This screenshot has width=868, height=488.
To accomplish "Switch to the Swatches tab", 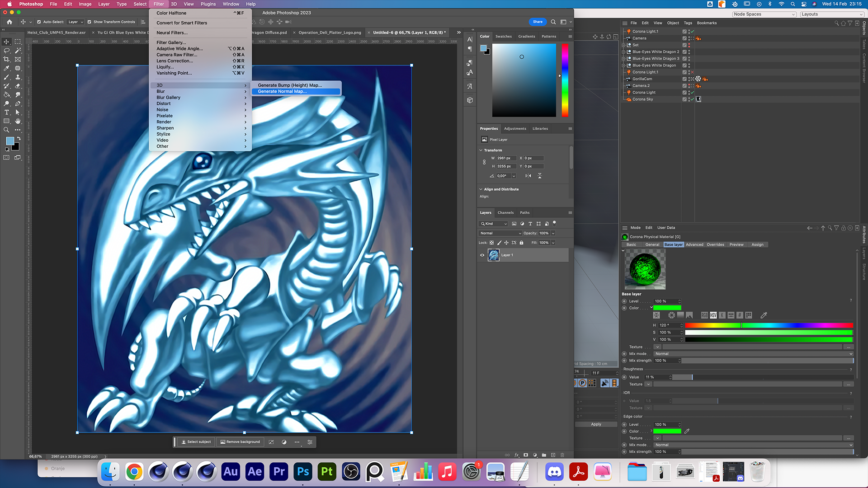I will point(503,37).
